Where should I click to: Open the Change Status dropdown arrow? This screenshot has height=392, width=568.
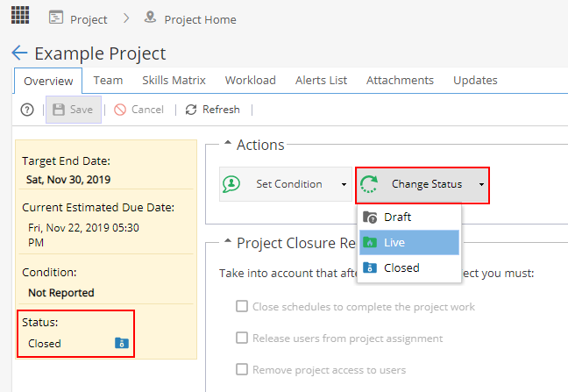pos(481,184)
